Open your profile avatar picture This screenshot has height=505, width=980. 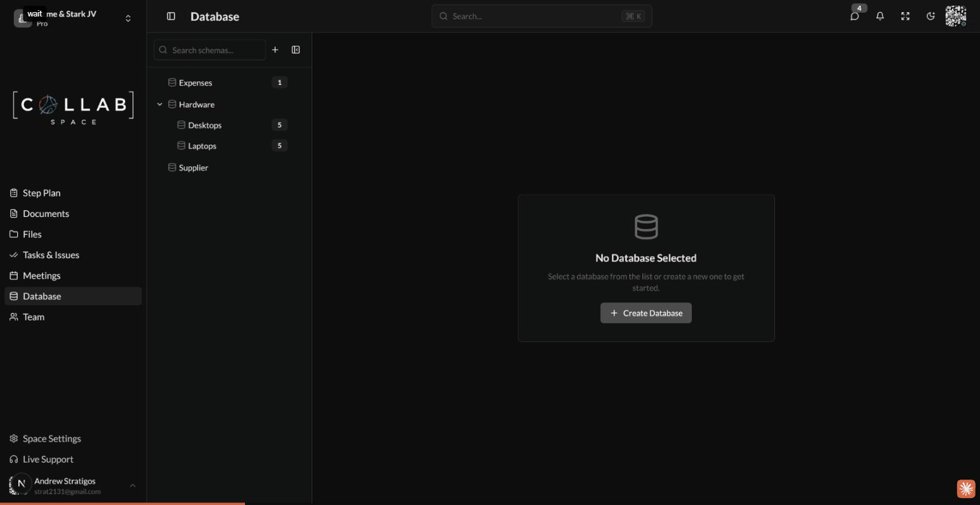[956, 16]
